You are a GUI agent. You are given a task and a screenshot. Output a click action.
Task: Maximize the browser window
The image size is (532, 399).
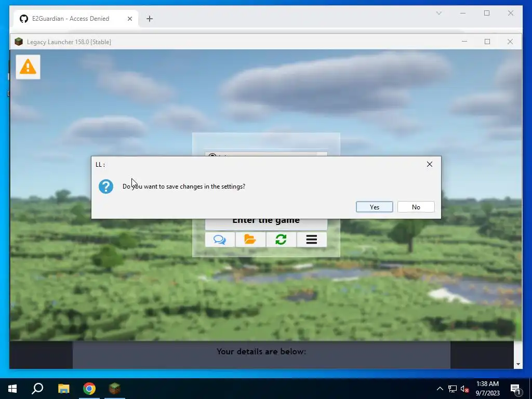click(487, 13)
